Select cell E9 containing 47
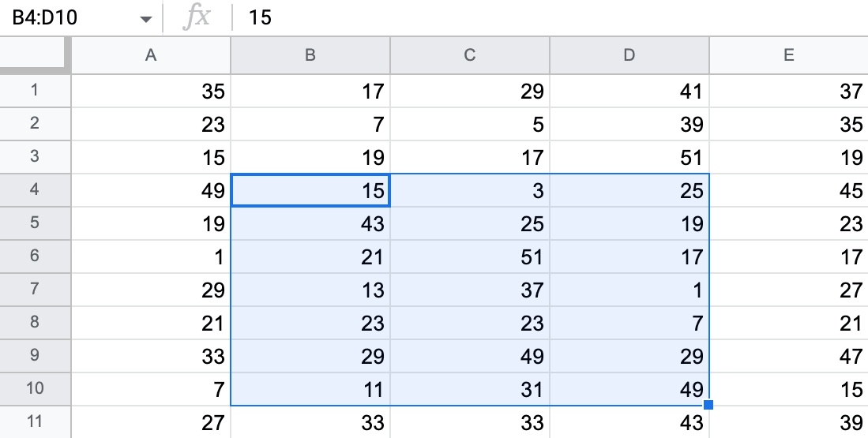Screen dimensions: 868x438 pyautogui.click(x=788, y=356)
